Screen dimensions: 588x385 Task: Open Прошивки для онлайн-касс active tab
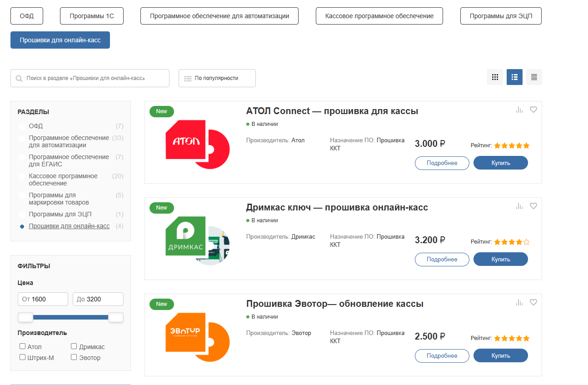[x=60, y=40]
